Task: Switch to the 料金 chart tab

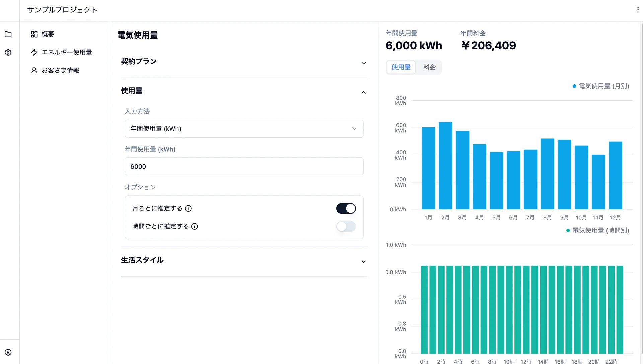Action: (429, 67)
